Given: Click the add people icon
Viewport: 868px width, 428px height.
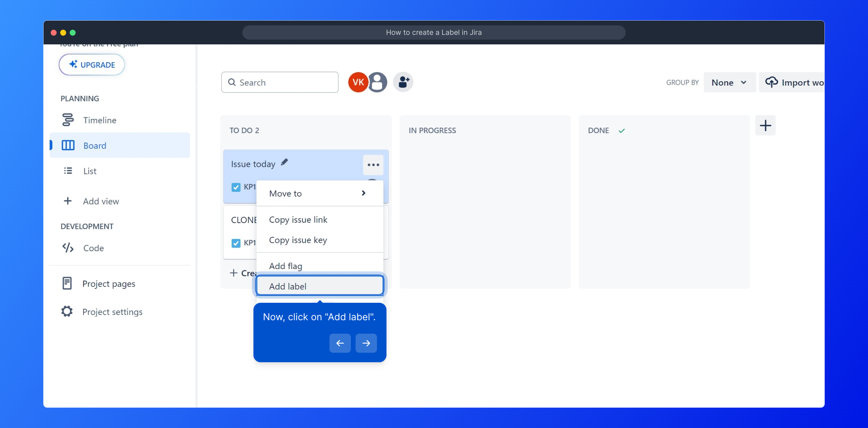Looking at the screenshot, I should coord(403,82).
